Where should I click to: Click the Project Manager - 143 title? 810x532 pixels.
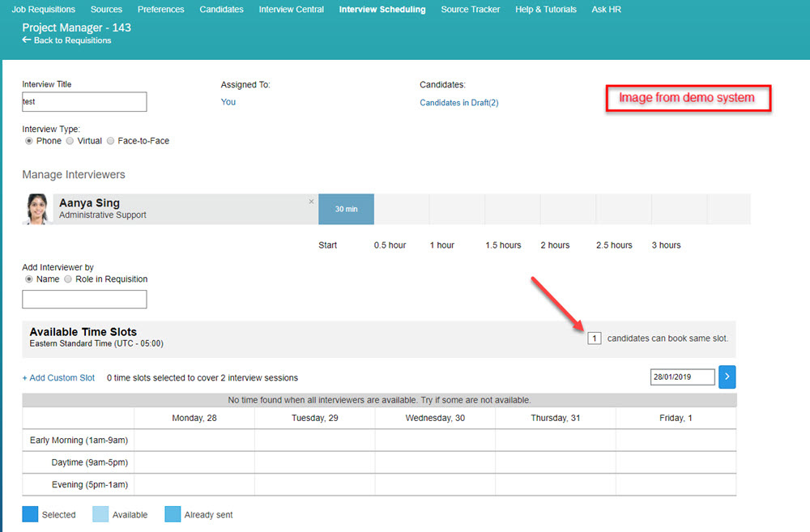pos(76,28)
